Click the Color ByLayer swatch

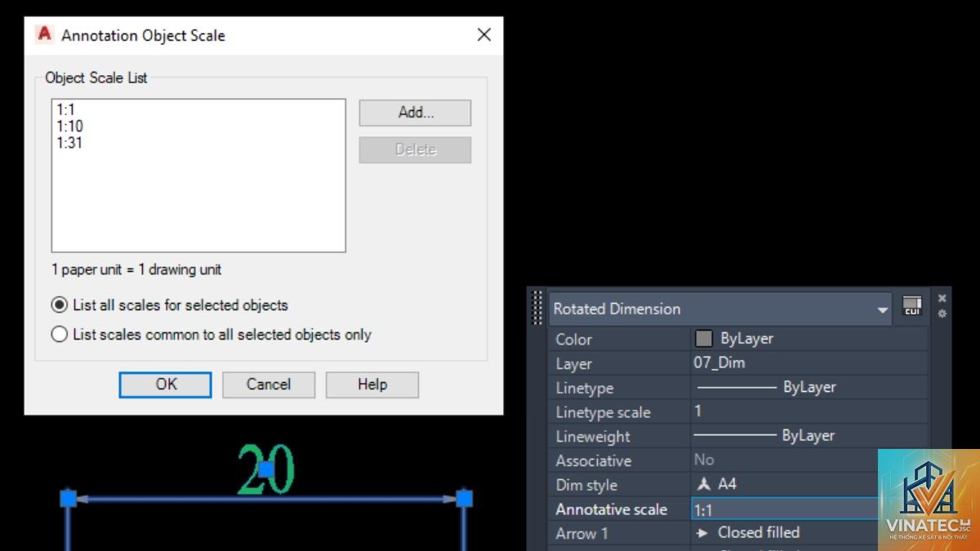click(x=703, y=339)
